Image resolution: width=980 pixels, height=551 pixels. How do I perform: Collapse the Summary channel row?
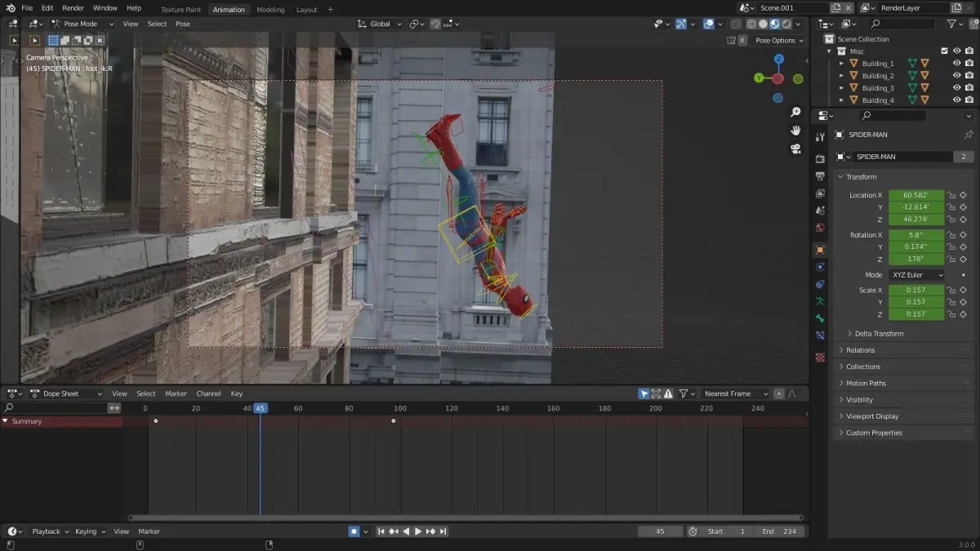(x=5, y=421)
